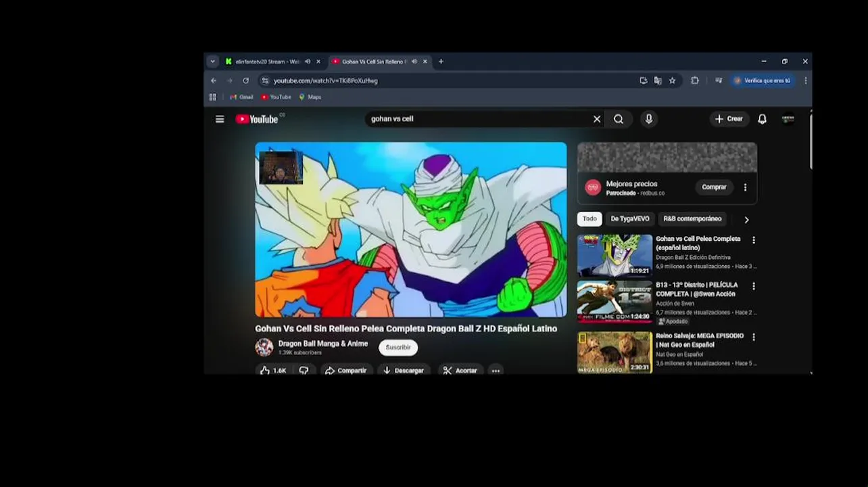Click the translate page icon
Viewport: 868px width, 487px height.
tap(658, 80)
